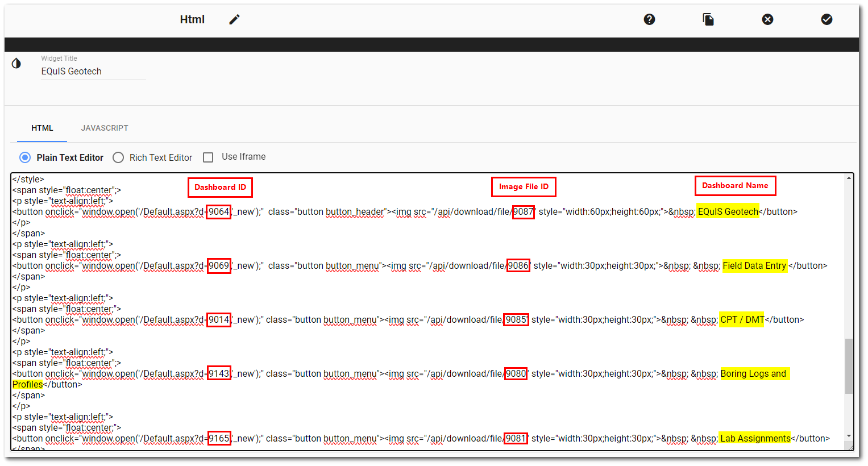Click the 'Profiles</button>' line in editor
This screenshot has height=466, width=868.
47,384
